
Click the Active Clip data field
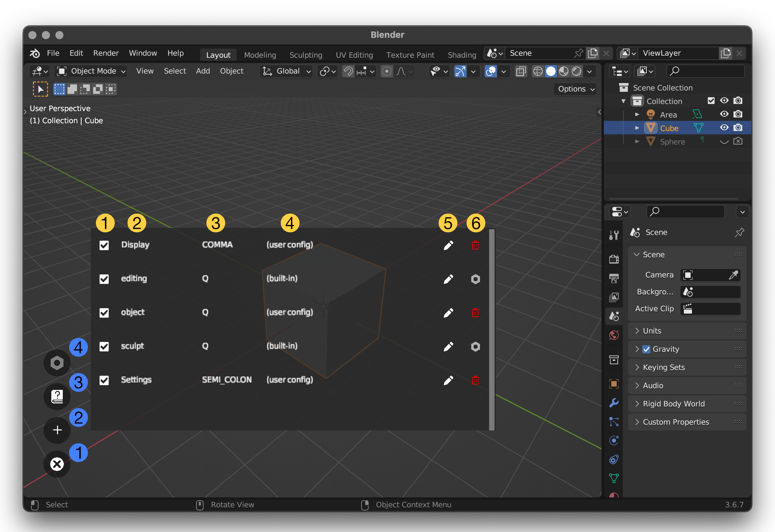coord(711,309)
